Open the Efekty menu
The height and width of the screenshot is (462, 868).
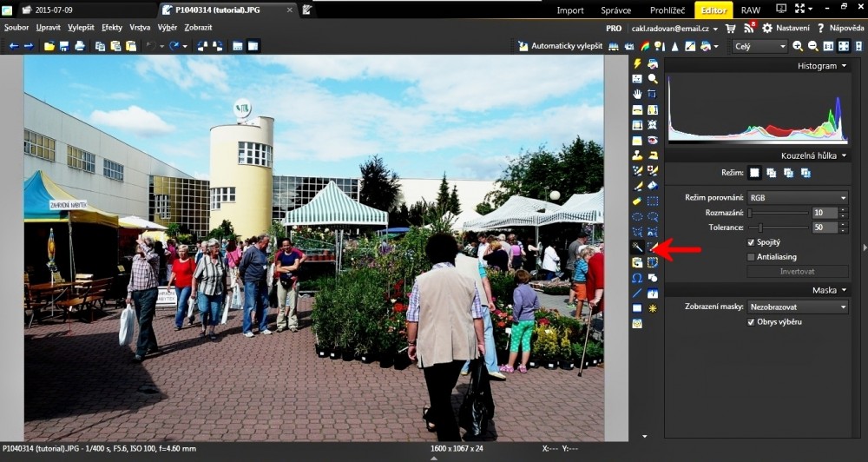[112, 28]
